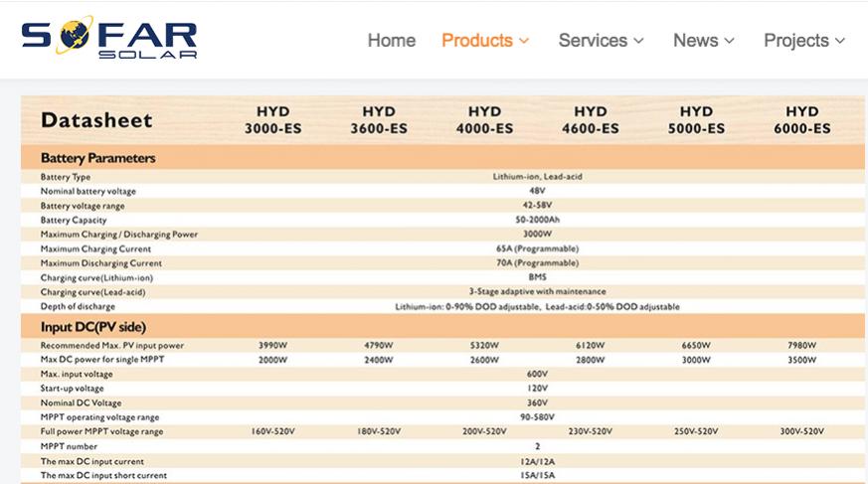
Task: Click the Battery Type row label
Action: pyautogui.click(x=66, y=177)
